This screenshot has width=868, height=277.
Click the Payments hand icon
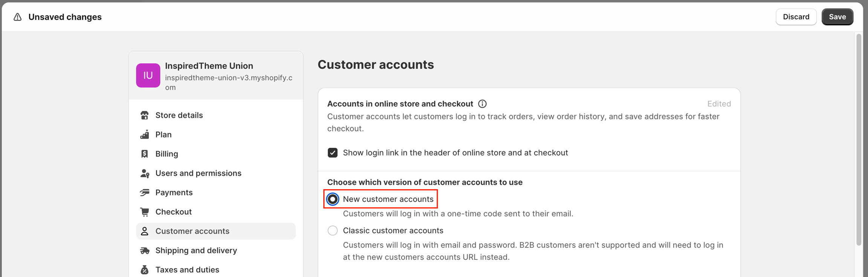pos(145,193)
